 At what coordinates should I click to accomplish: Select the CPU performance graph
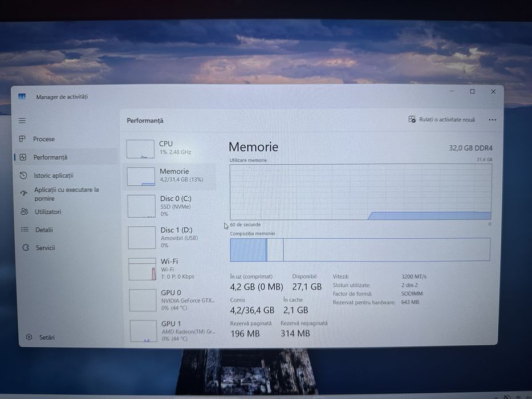click(x=140, y=149)
